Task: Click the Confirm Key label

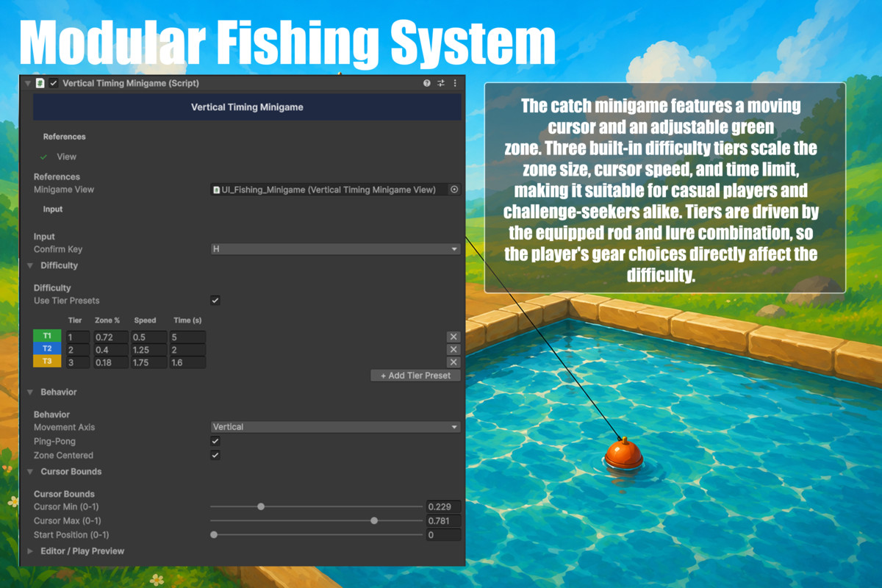Action: click(x=58, y=250)
